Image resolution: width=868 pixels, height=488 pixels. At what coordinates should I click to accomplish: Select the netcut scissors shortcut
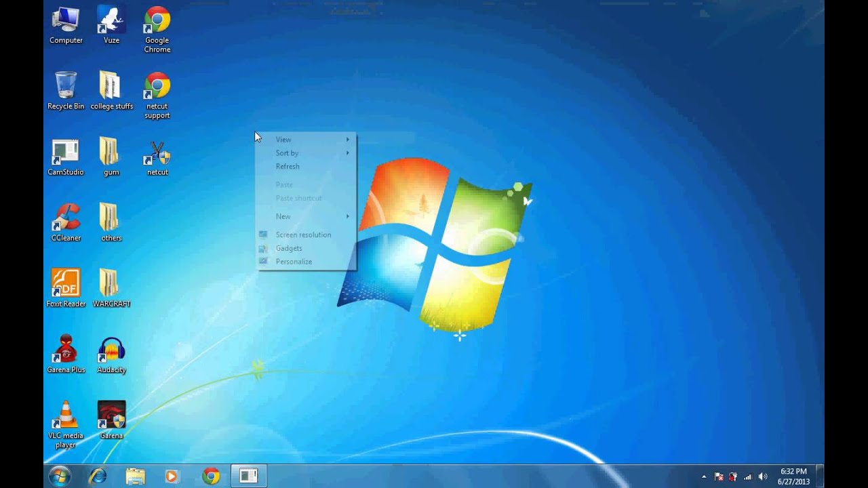pos(157,157)
